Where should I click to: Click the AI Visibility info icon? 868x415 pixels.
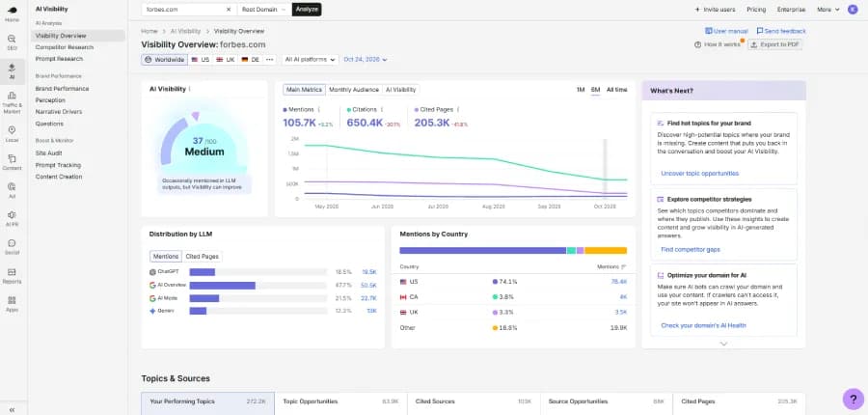[190, 89]
